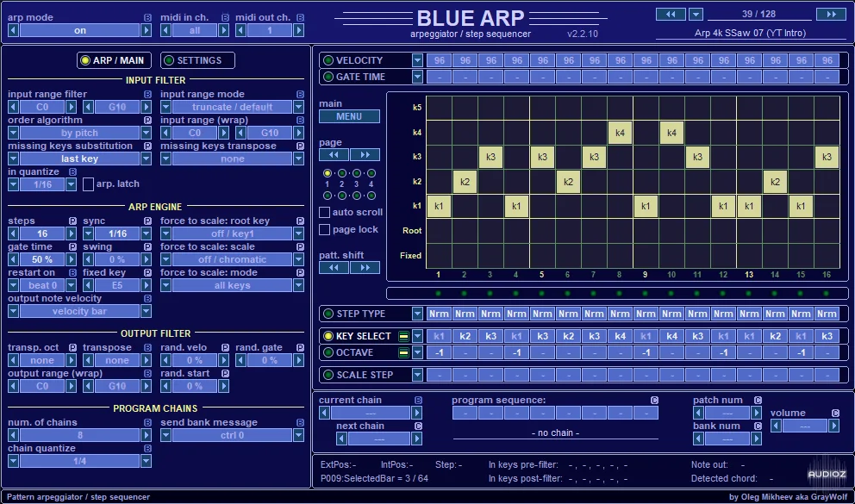This screenshot has height=504, width=855.
Task: Toggle VELOCITY lane LED
Action: tap(328, 60)
